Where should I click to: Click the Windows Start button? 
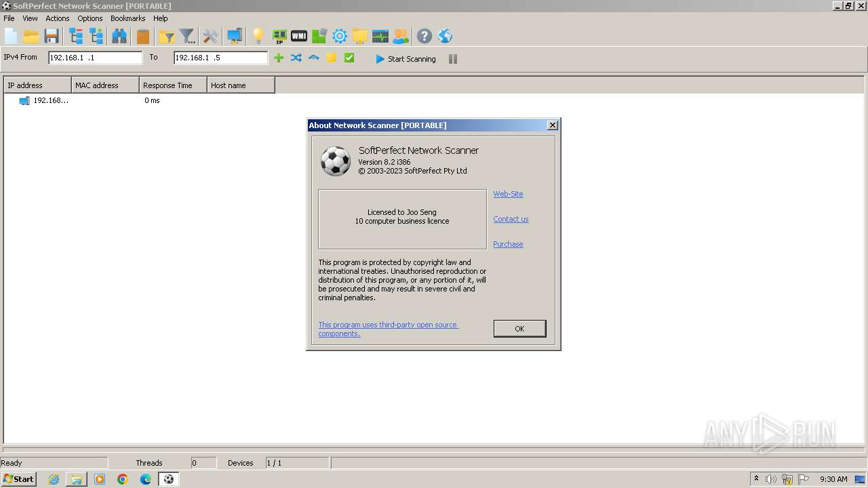coord(18,479)
